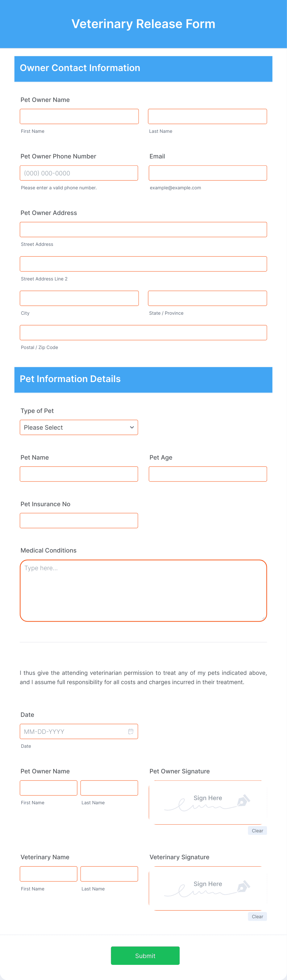Image resolution: width=287 pixels, height=980 pixels.
Task: Submit the veterinary release form
Action: (145, 956)
